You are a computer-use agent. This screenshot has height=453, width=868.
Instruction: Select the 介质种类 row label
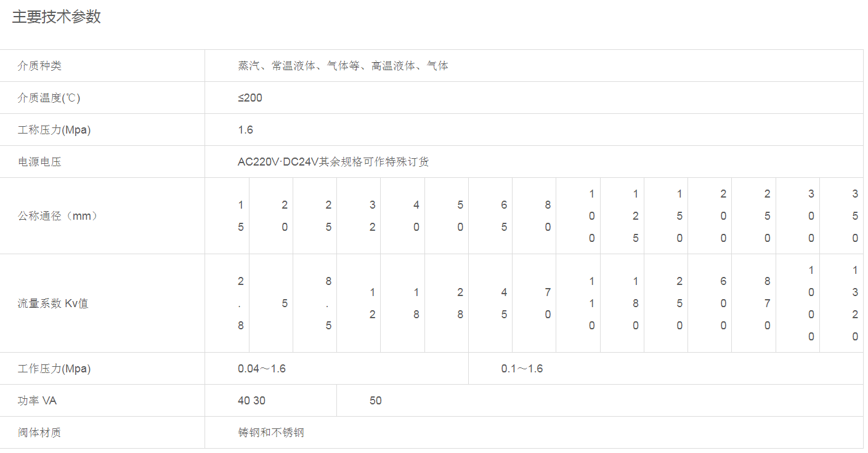click(x=39, y=66)
